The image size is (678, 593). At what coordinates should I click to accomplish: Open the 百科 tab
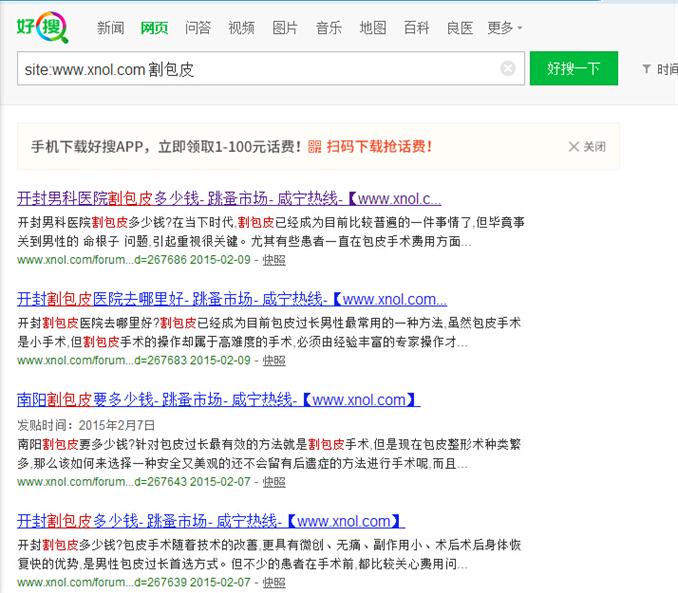click(416, 28)
